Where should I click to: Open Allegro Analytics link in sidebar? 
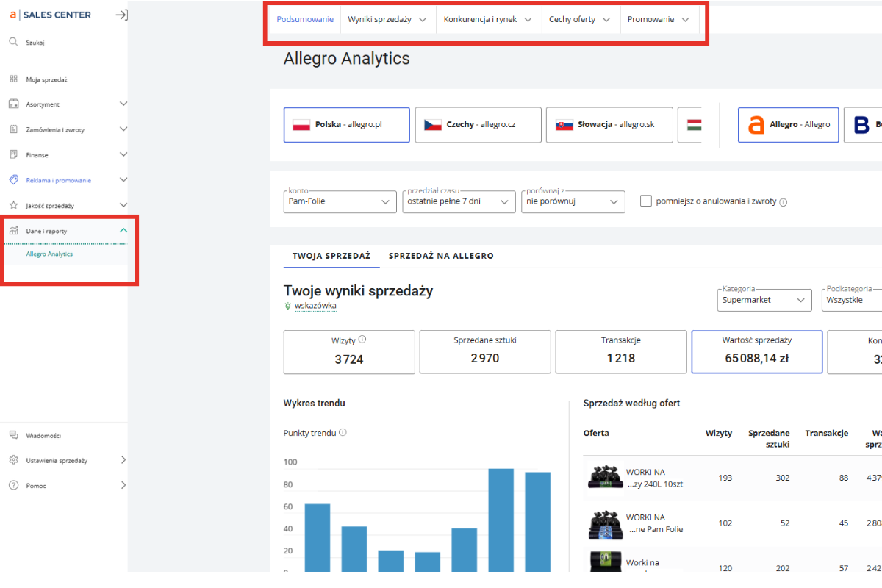49,254
